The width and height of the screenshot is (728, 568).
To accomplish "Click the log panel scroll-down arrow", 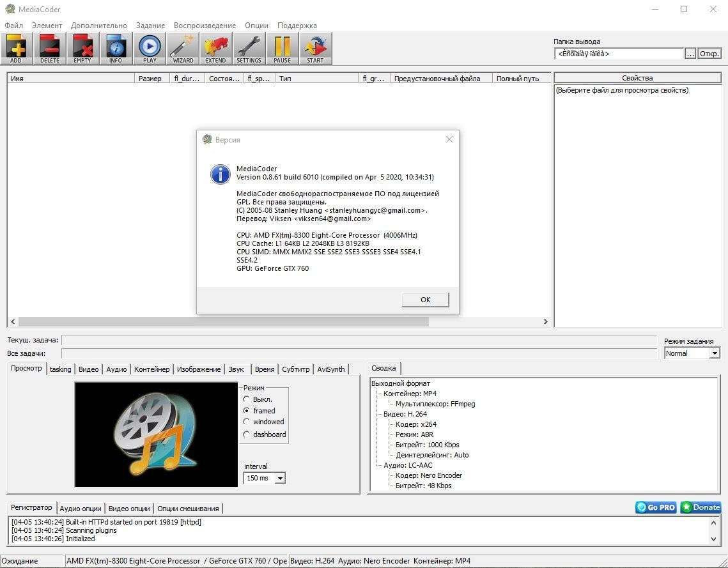I will [713, 539].
